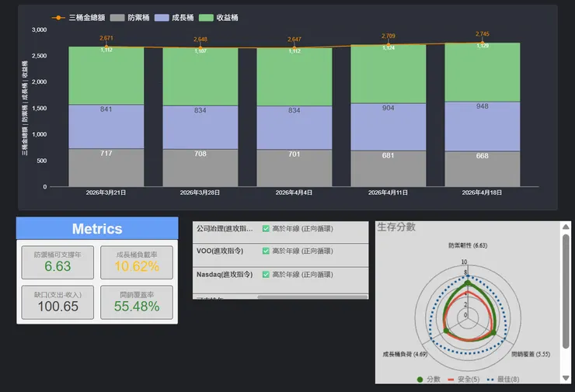Select the 成長桶負載率 10.62% metric card

click(x=137, y=262)
